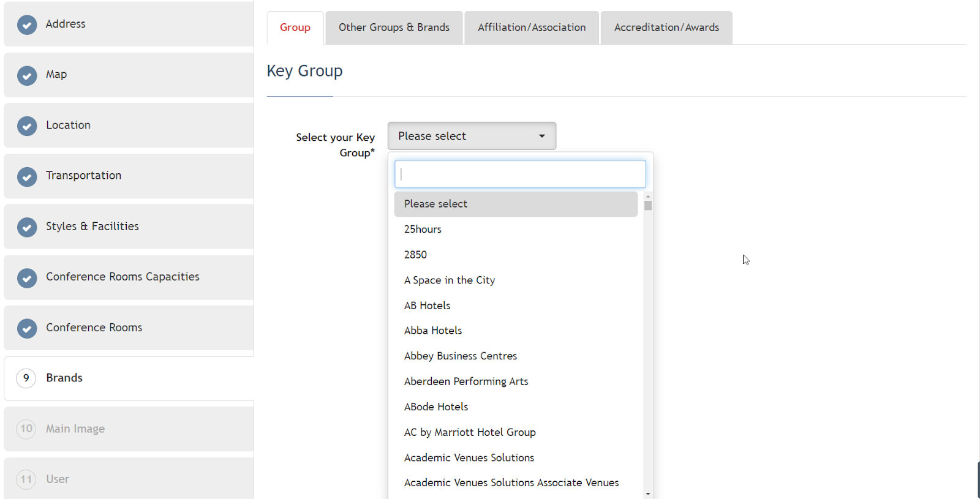This screenshot has width=980, height=499.
Task: Choose the Please select option
Action: coord(516,204)
